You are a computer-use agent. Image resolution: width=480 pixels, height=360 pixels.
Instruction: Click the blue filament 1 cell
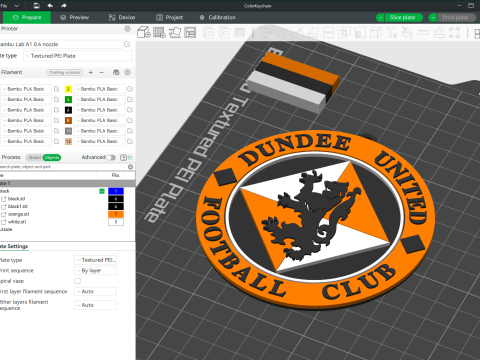(x=116, y=191)
